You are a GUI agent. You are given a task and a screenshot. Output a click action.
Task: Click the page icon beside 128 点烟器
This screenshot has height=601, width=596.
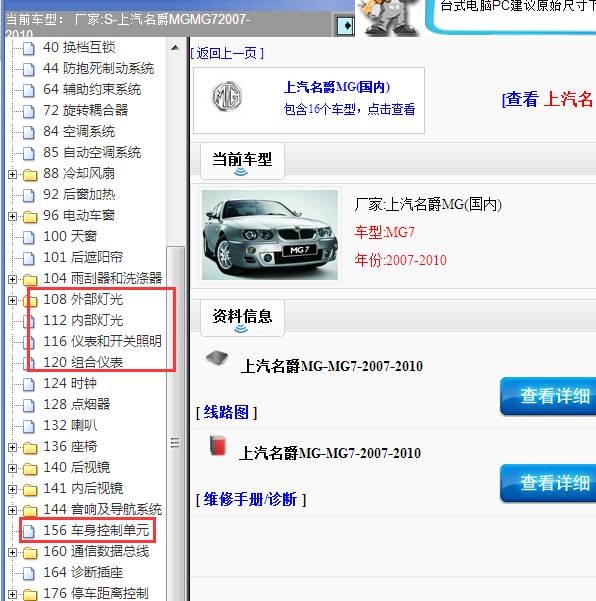(x=28, y=405)
